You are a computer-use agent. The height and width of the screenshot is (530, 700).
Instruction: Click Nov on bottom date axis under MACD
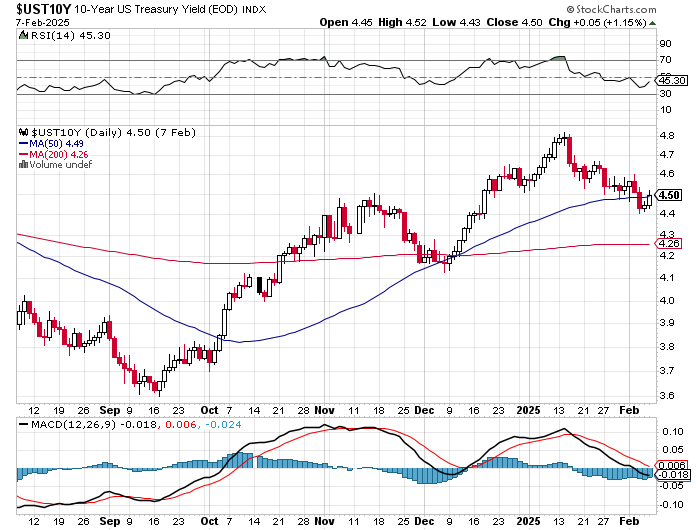[x=325, y=522]
